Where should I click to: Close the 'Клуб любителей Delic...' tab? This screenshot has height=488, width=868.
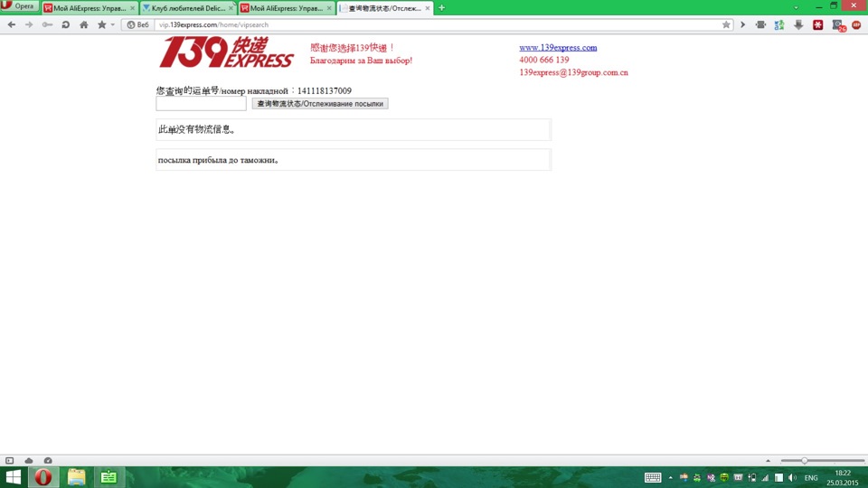coord(231,8)
